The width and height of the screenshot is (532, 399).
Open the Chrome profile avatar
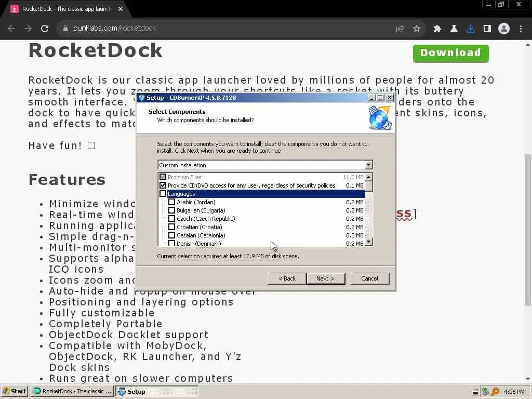pos(504,29)
